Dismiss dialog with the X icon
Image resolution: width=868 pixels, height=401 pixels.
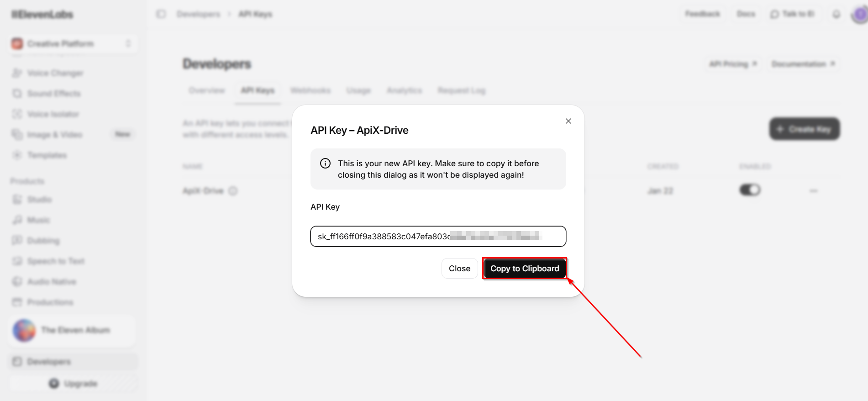(x=568, y=121)
